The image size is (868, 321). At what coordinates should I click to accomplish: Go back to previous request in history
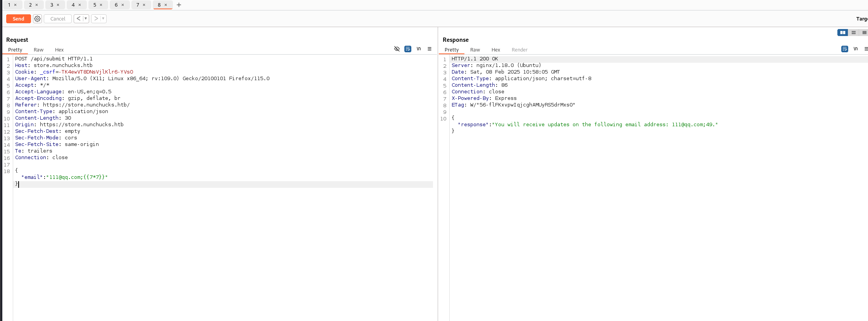[78, 19]
